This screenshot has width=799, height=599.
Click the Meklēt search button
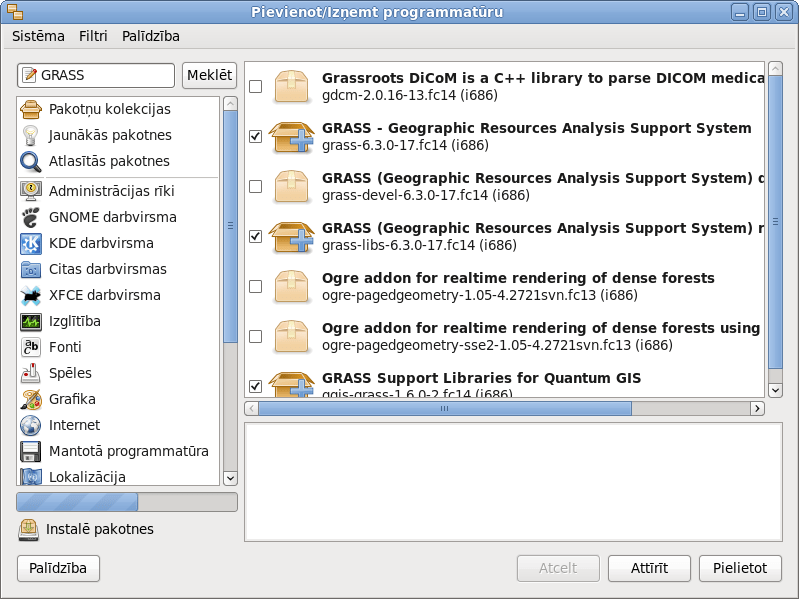209,75
